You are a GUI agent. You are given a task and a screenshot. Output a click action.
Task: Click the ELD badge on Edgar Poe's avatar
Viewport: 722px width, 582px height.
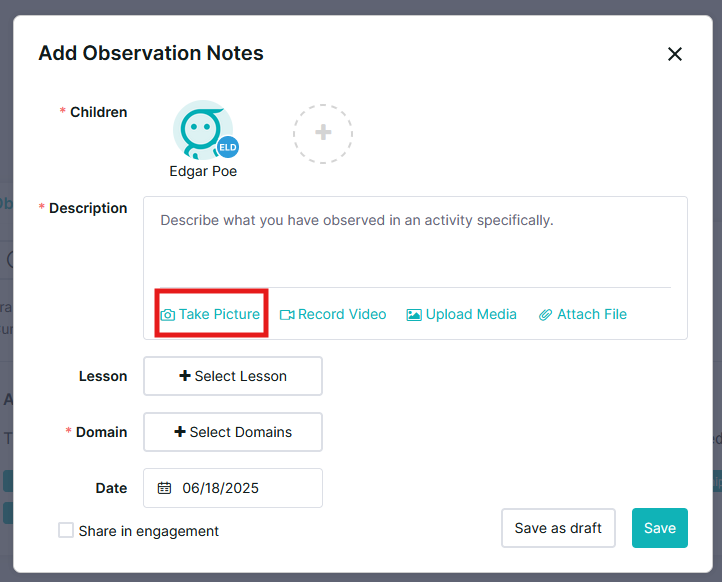click(228, 147)
